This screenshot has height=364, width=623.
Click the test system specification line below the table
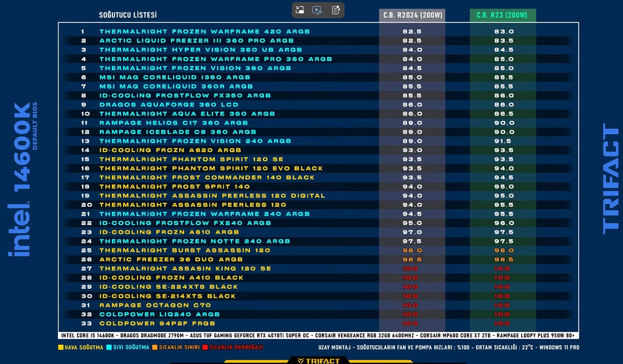point(319,336)
